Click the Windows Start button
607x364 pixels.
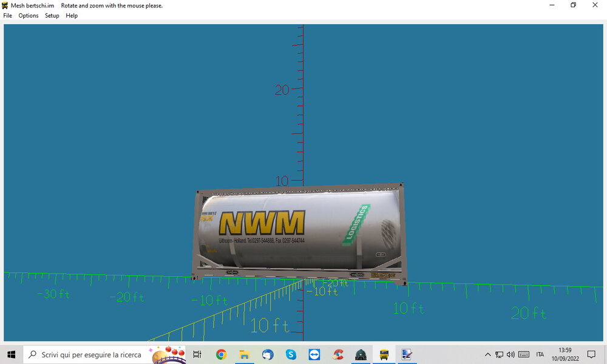point(11,354)
